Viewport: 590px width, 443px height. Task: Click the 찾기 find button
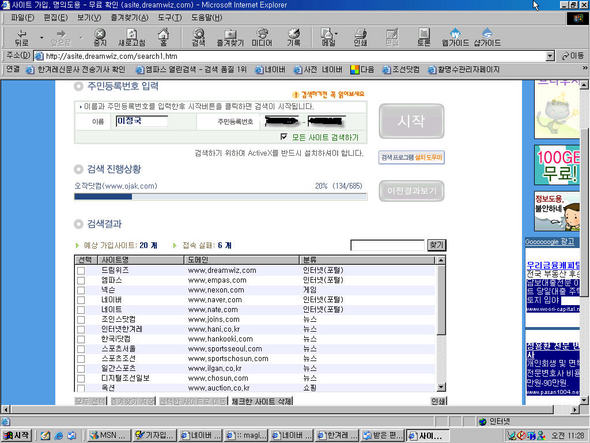[x=436, y=245]
